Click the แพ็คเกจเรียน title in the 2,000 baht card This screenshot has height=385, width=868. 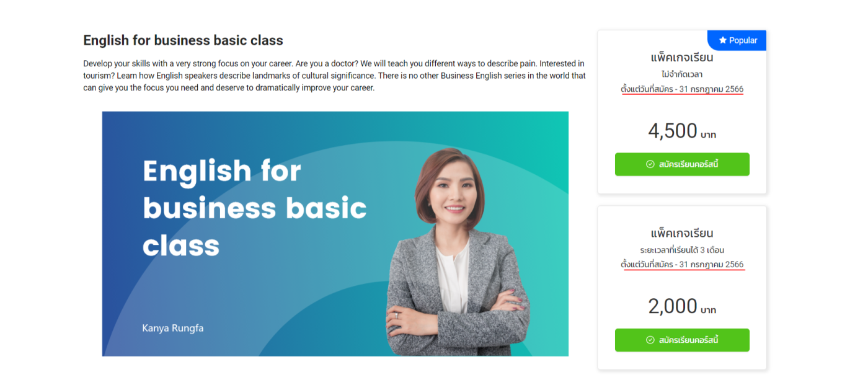click(x=682, y=233)
